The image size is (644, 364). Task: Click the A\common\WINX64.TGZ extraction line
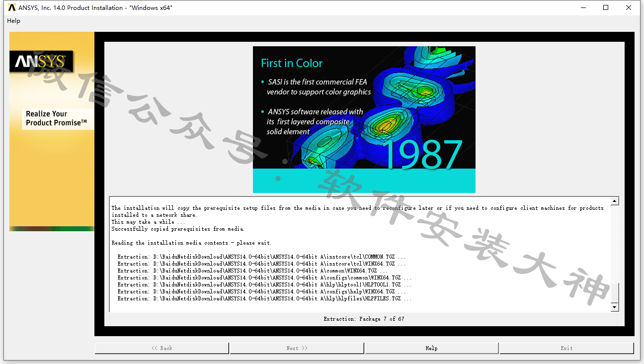pyautogui.click(x=252, y=271)
